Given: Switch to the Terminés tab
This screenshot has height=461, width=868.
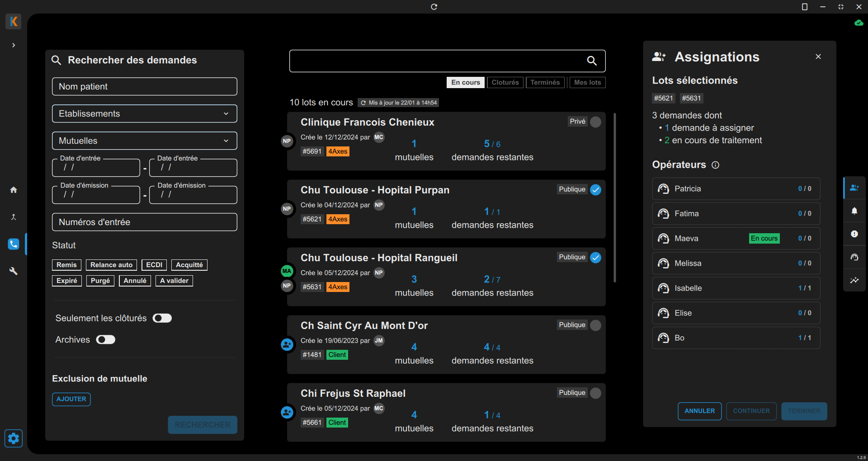Looking at the screenshot, I should [x=545, y=82].
